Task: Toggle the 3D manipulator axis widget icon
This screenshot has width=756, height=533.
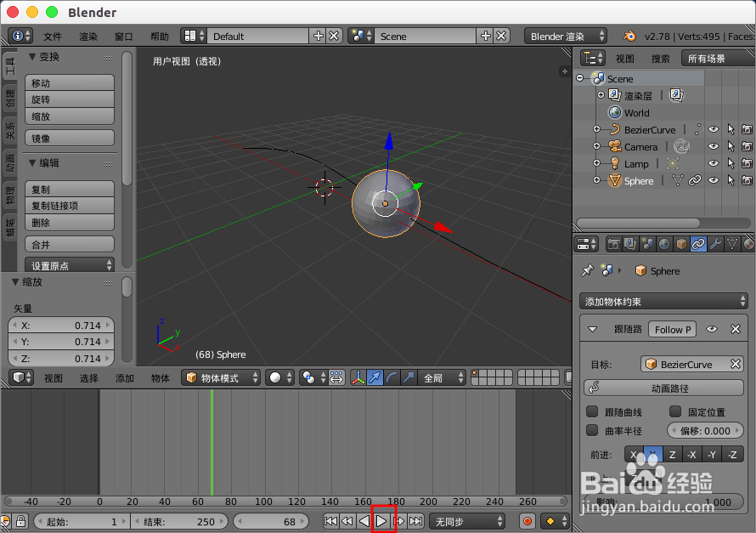Action: click(359, 377)
